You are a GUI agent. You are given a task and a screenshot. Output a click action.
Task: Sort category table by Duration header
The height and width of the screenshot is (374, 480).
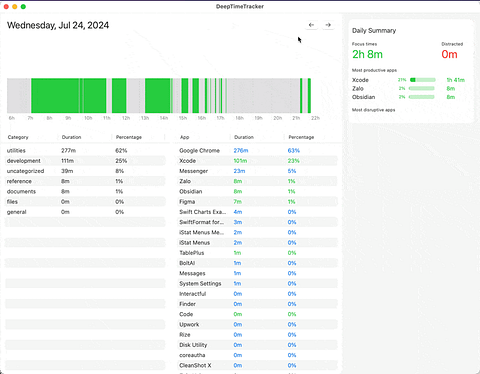point(71,137)
